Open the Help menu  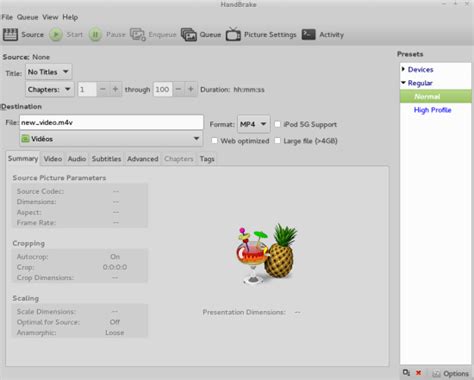pos(70,17)
